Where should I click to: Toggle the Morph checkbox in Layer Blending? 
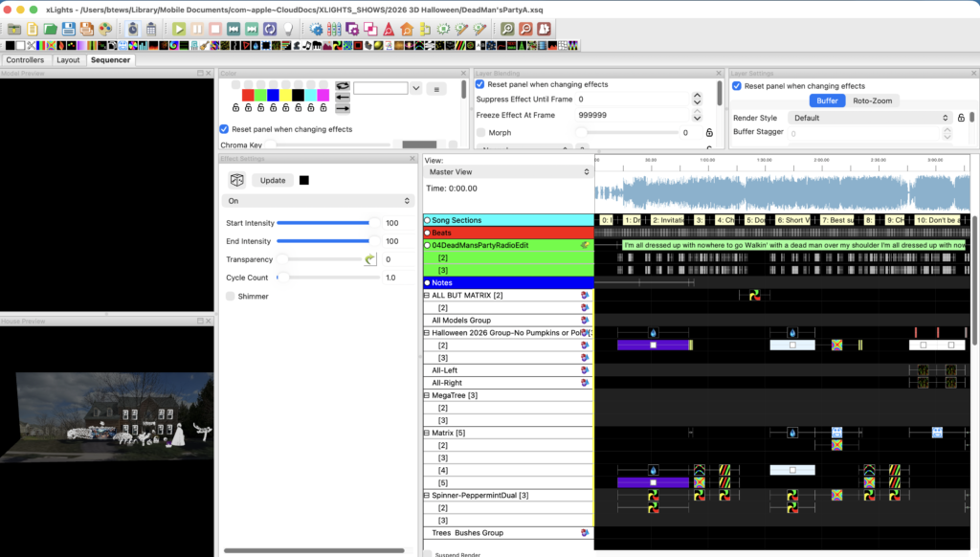coord(481,132)
